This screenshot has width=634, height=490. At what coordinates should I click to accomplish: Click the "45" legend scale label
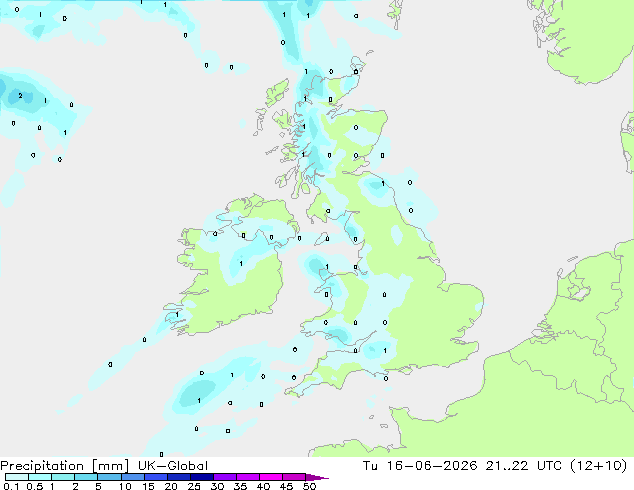[x=286, y=486]
